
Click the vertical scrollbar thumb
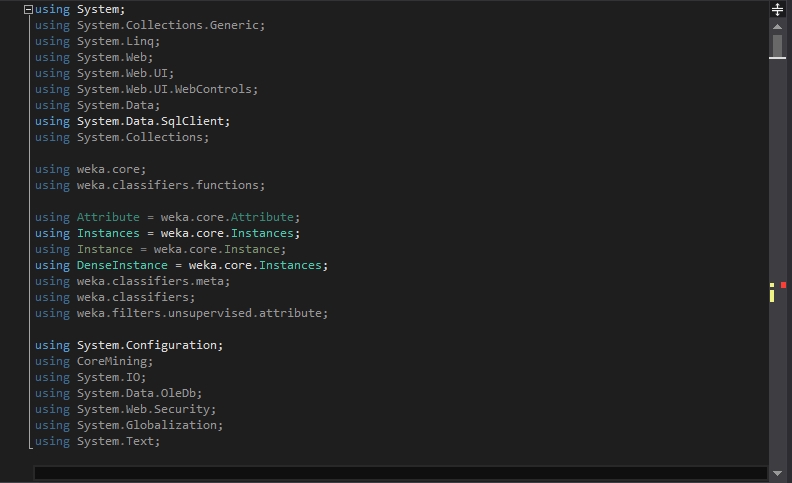point(777,46)
